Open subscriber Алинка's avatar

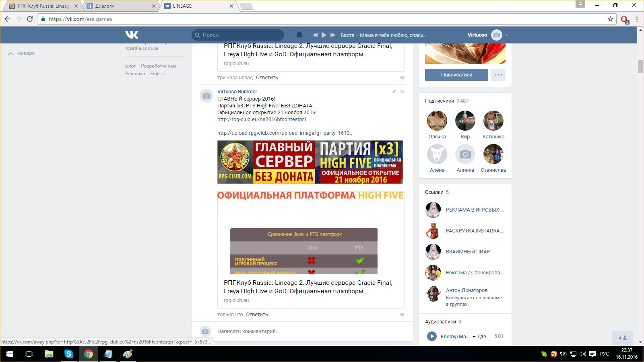pos(465,154)
